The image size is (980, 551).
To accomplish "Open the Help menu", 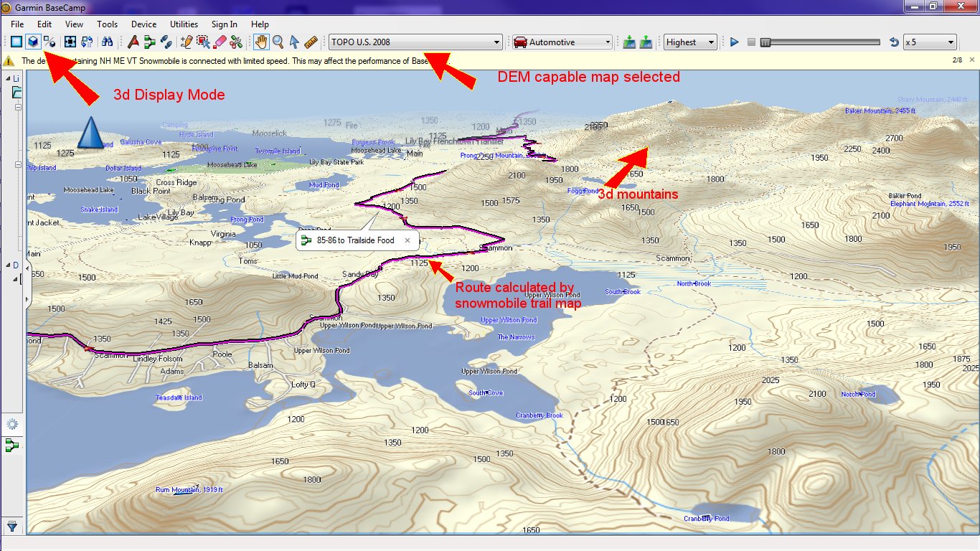I will (260, 24).
